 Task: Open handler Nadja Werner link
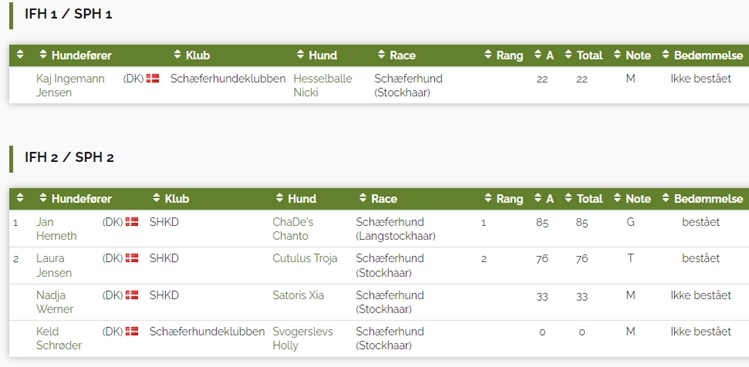tap(55, 302)
